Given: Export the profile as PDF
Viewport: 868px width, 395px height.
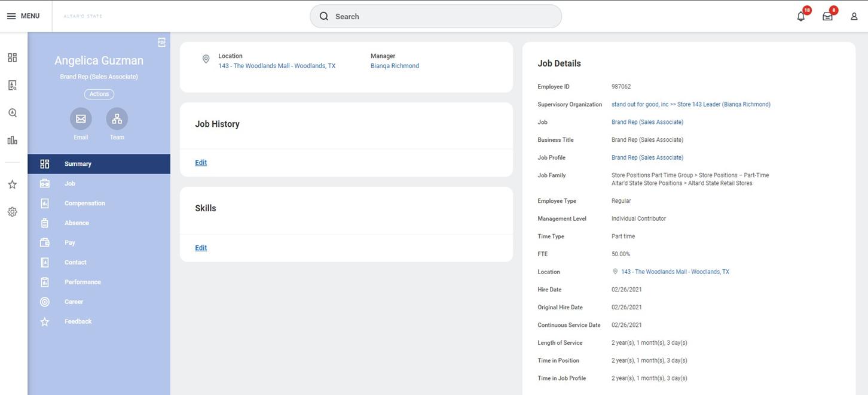Looking at the screenshot, I should pos(161,42).
